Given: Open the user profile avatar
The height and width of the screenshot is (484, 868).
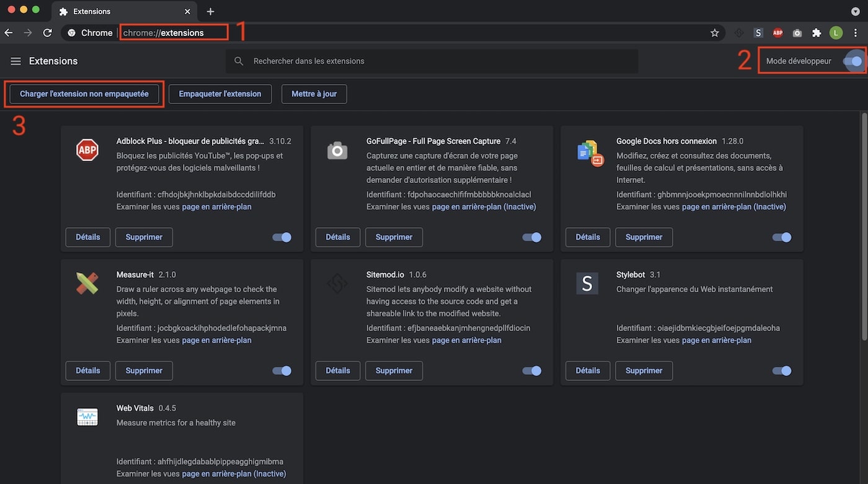Looking at the screenshot, I should [x=836, y=33].
